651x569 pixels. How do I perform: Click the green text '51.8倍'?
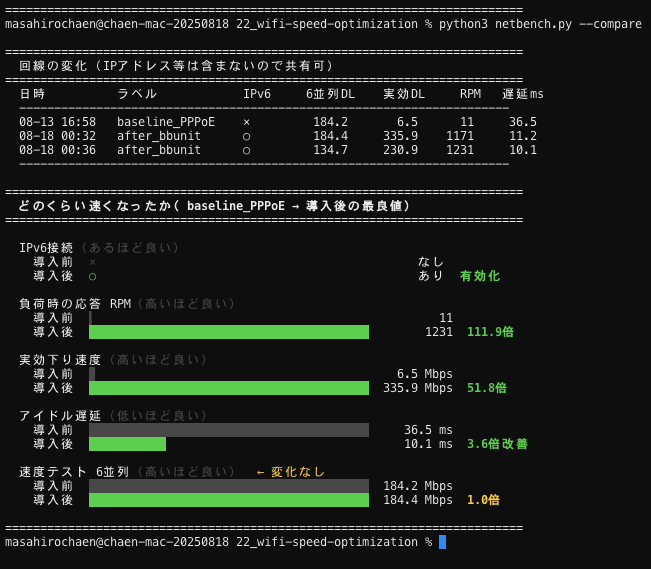click(x=487, y=388)
